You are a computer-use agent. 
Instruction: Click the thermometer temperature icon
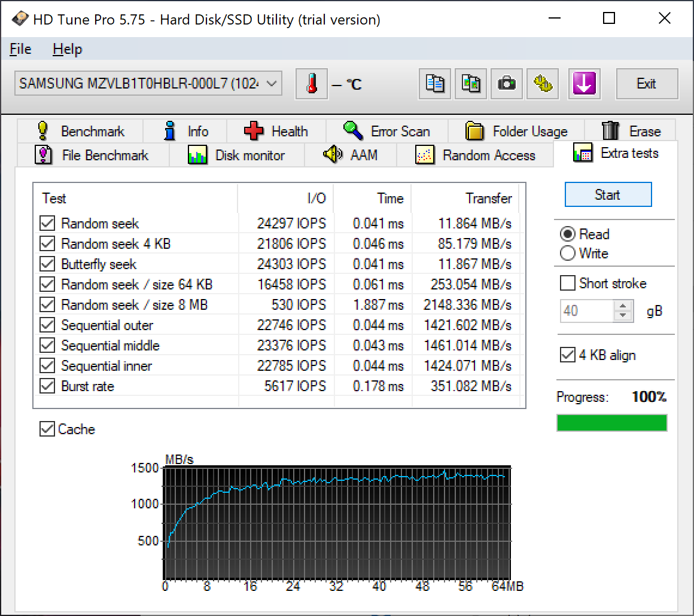click(312, 84)
